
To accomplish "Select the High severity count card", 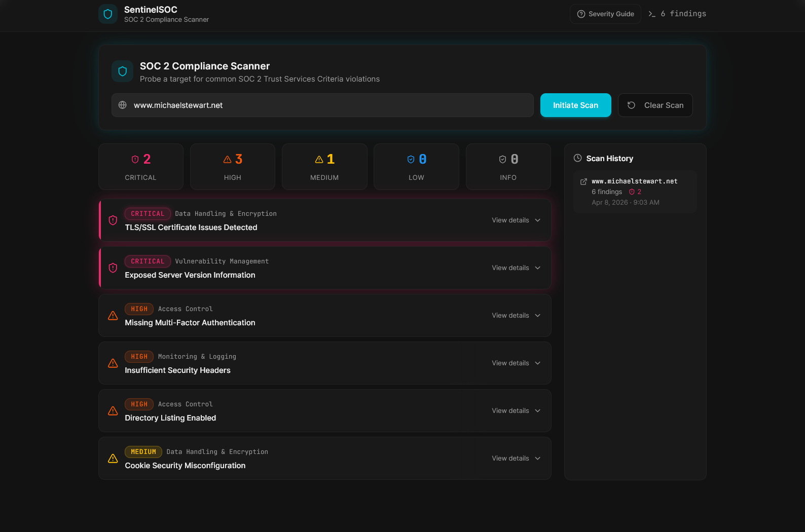I will (x=233, y=167).
